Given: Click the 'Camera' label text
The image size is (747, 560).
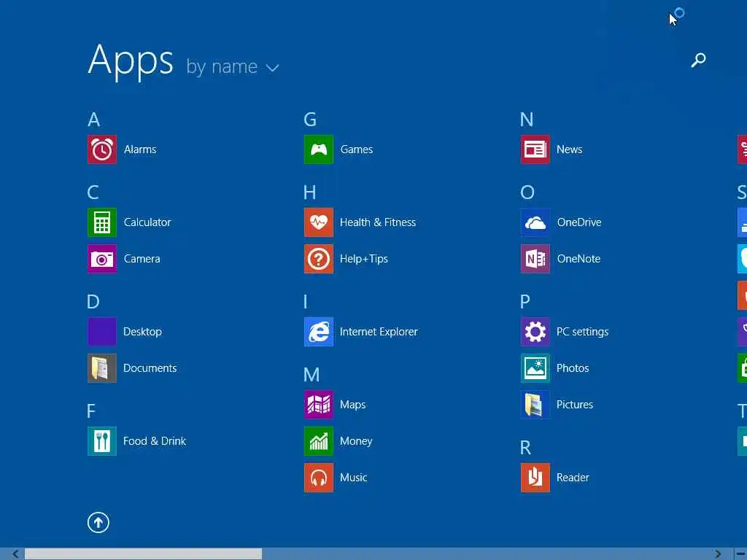Looking at the screenshot, I should tap(142, 259).
